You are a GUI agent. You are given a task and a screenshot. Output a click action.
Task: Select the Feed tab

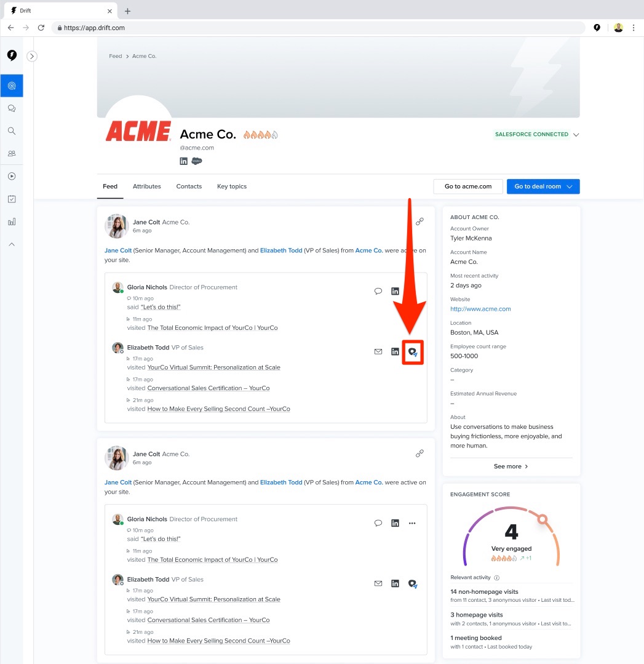coord(110,186)
